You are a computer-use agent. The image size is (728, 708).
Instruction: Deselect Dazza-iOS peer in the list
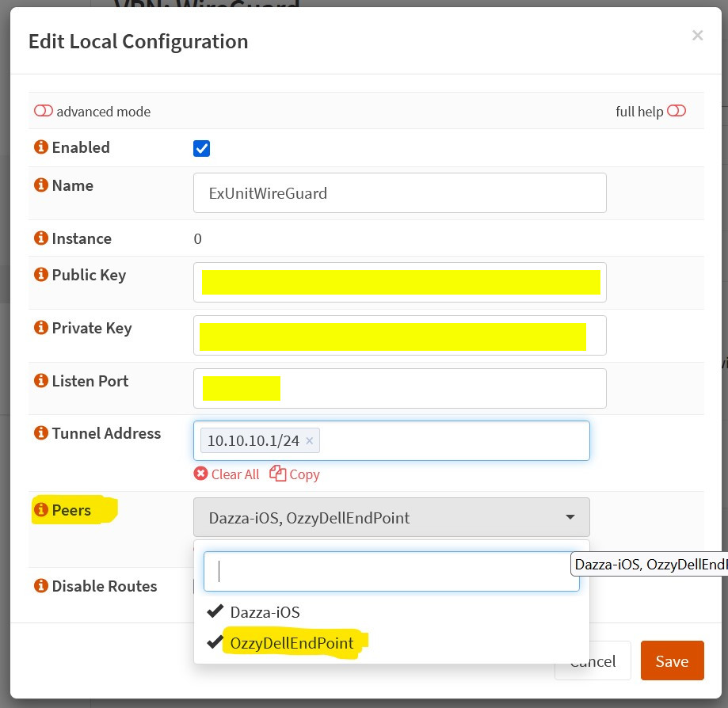pos(391,612)
